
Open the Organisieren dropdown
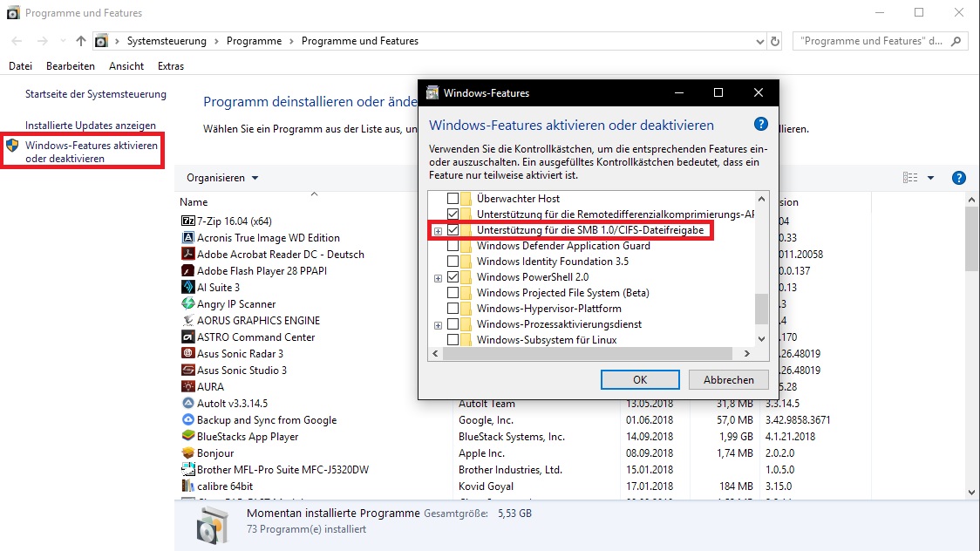[x=222, y=178]
